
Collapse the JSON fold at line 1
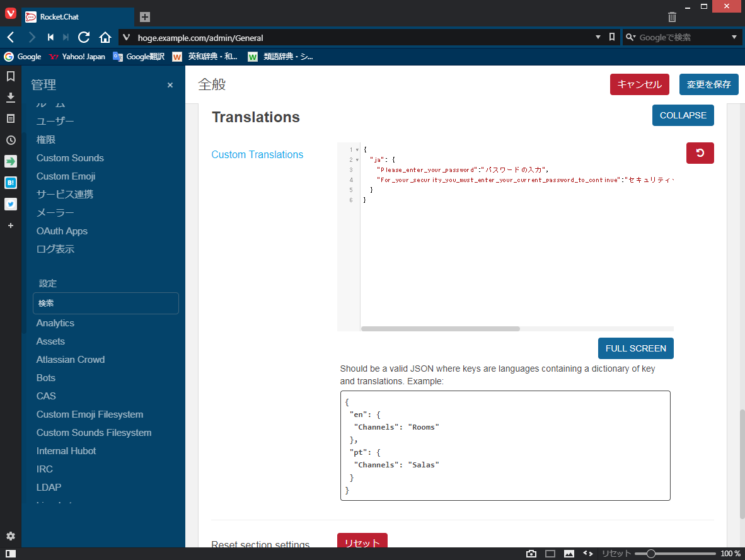357,149
